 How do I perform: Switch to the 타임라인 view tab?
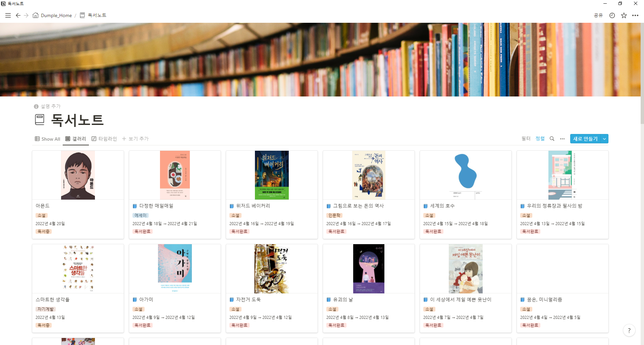pyautogui.click(x=104, y=139)
